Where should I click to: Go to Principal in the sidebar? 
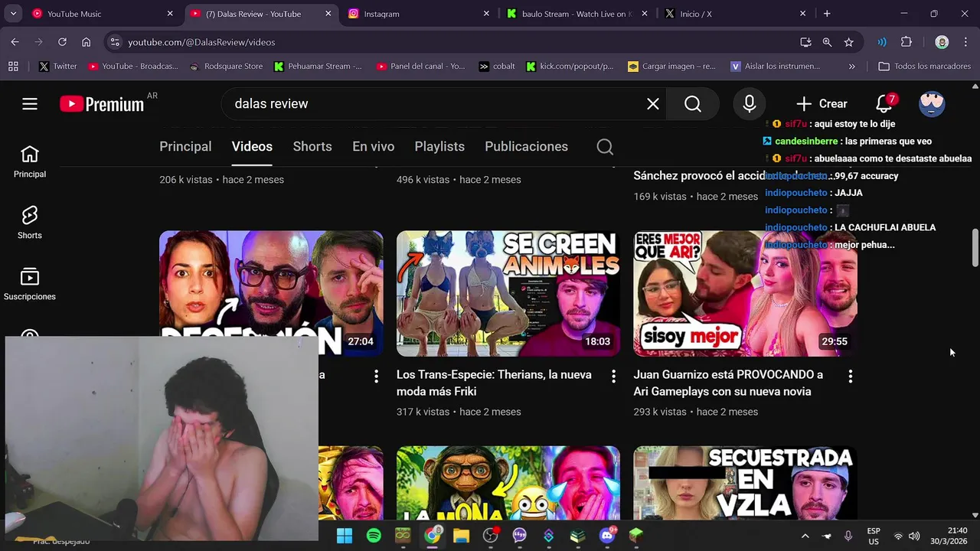coord(30,161)
